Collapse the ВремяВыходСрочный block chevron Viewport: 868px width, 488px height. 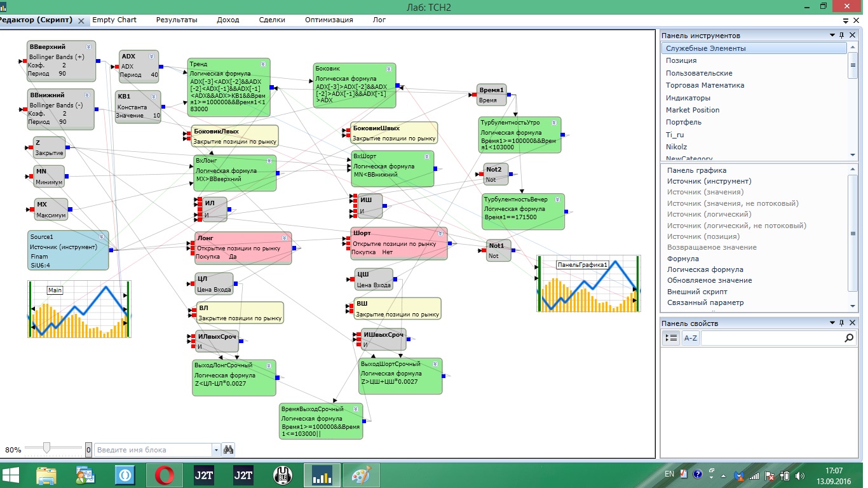point(356,409)
